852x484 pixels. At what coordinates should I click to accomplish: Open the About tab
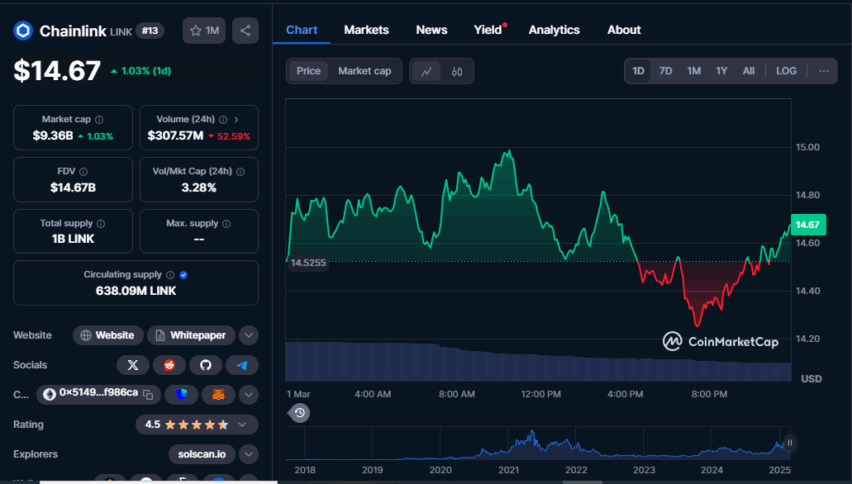click(x=624, y=30)
